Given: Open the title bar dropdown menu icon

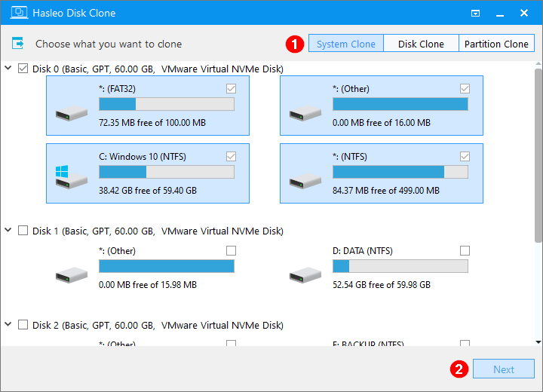Looking at the screenshot, I should pyautogui.click(x=475, y=13).
